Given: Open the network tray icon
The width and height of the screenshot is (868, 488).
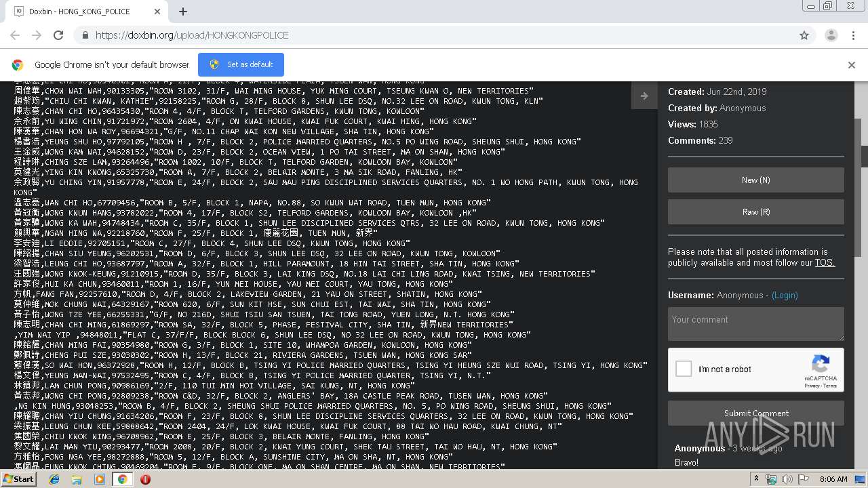Looking at the screenshot, I should click(772, 479).
